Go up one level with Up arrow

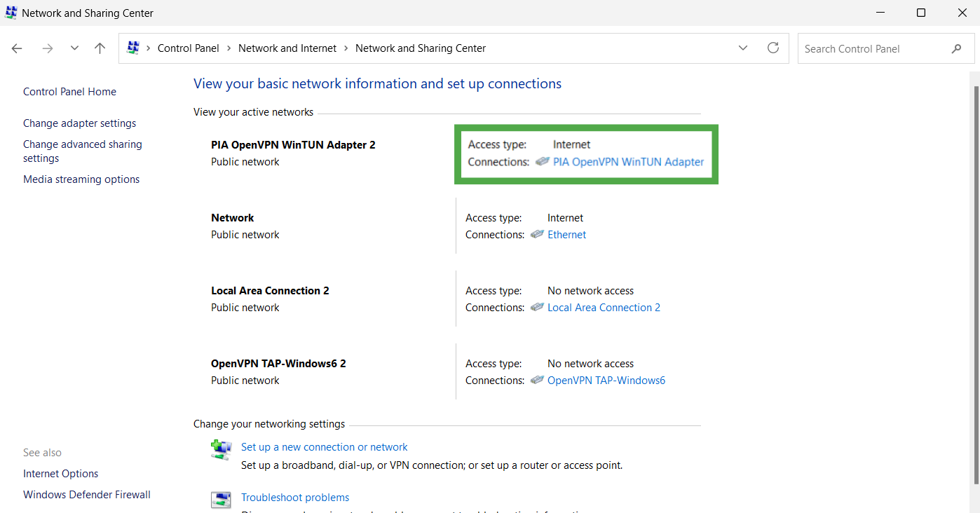pos(100,48)
